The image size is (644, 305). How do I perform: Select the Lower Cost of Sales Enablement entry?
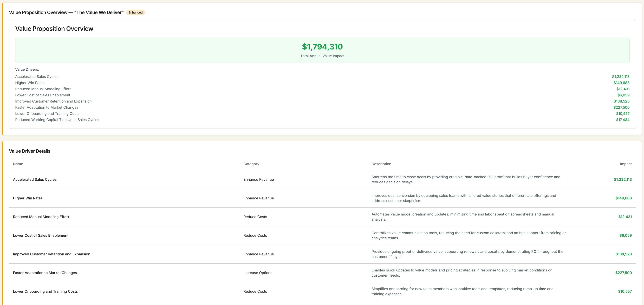click(42, 95)
